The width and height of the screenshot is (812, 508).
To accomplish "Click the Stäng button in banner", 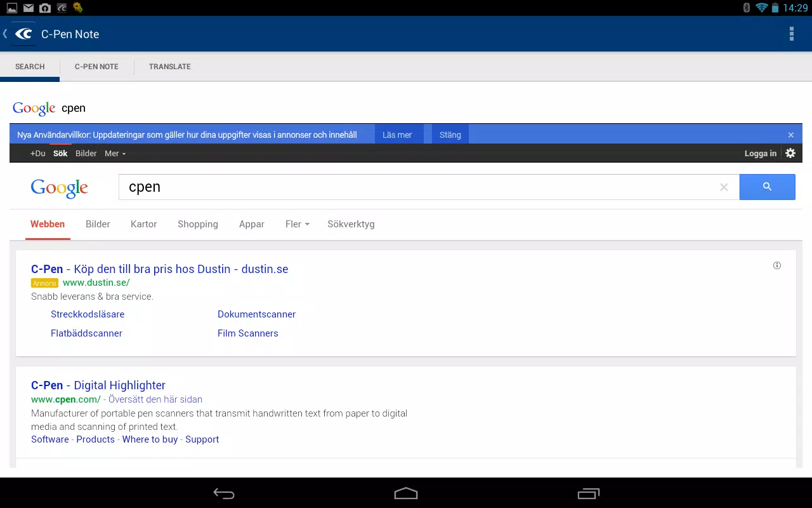I will click(x=450, y=135).
